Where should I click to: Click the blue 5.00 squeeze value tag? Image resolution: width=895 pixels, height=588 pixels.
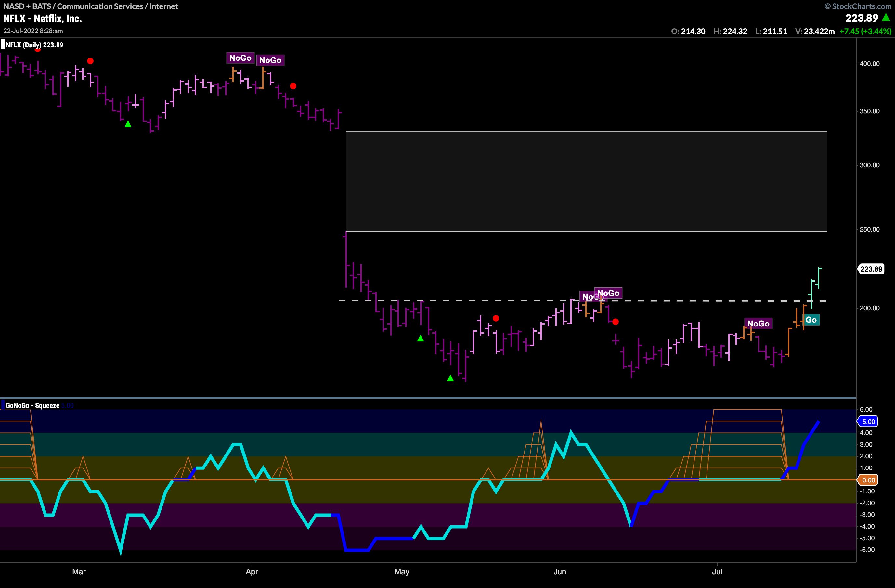(x=868, y=421)
